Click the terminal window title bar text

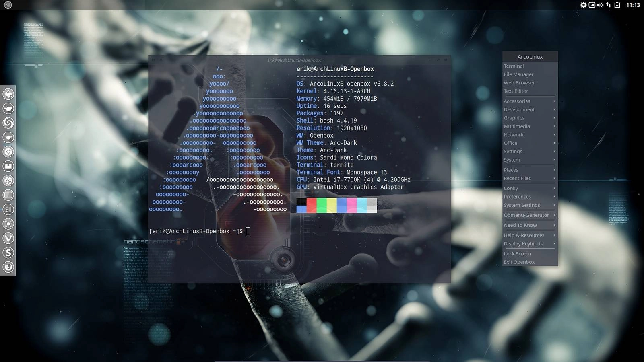tap(295, 60)
